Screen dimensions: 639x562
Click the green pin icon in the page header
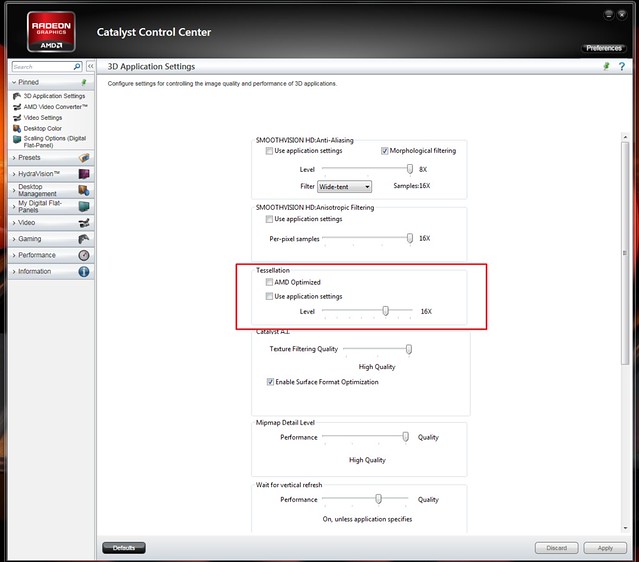click(x=606, y=67)
